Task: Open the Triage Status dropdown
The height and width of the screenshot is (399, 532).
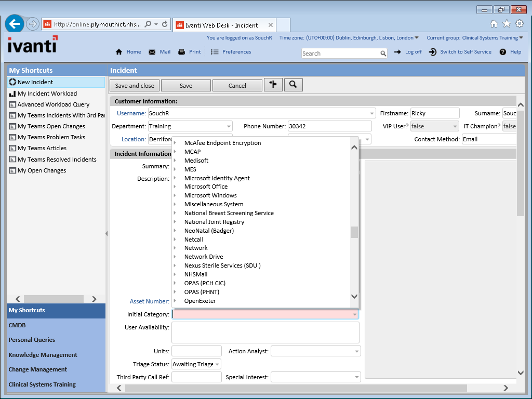Action: pyautogui.click(x=217, y=364)
